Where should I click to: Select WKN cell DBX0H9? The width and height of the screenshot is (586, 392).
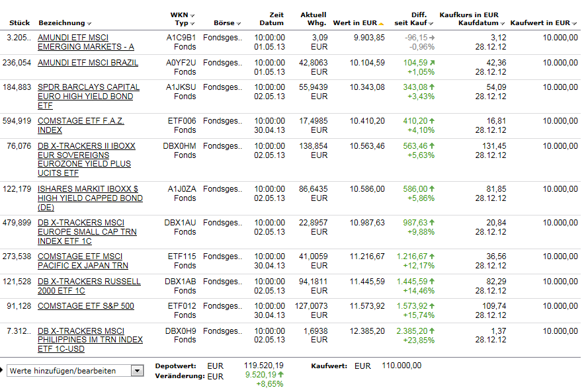point(181,331)
